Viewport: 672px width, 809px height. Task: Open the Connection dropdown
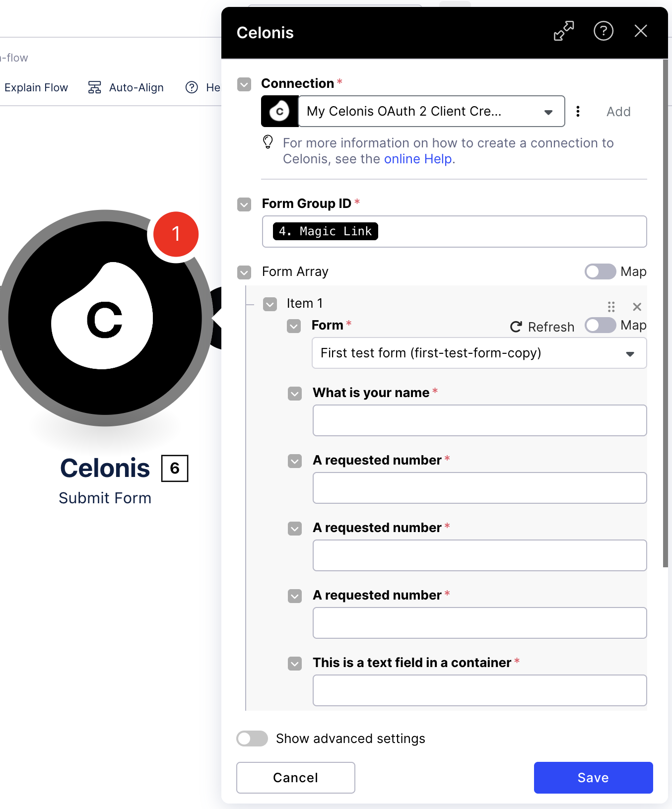431,112
